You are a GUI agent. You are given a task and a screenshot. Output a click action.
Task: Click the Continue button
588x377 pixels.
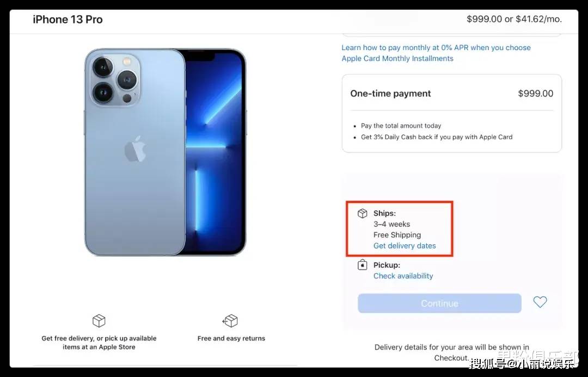pyautogui.click(x=439, y=303)
